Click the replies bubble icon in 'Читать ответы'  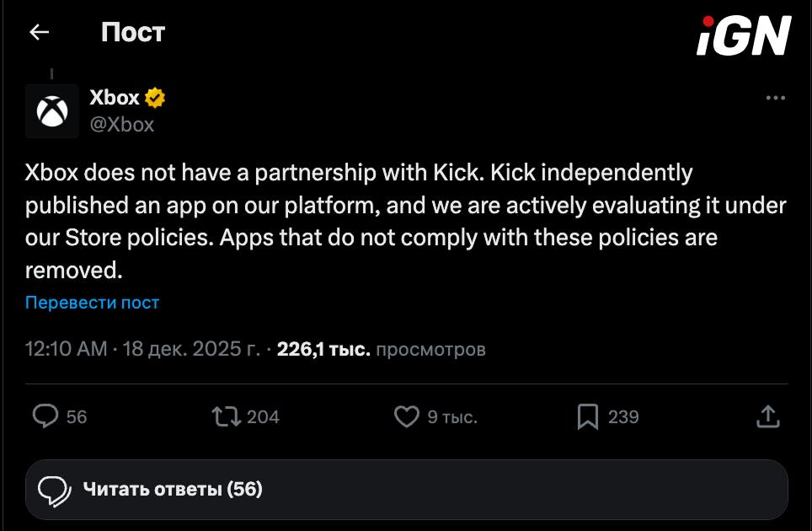(55, 489)
